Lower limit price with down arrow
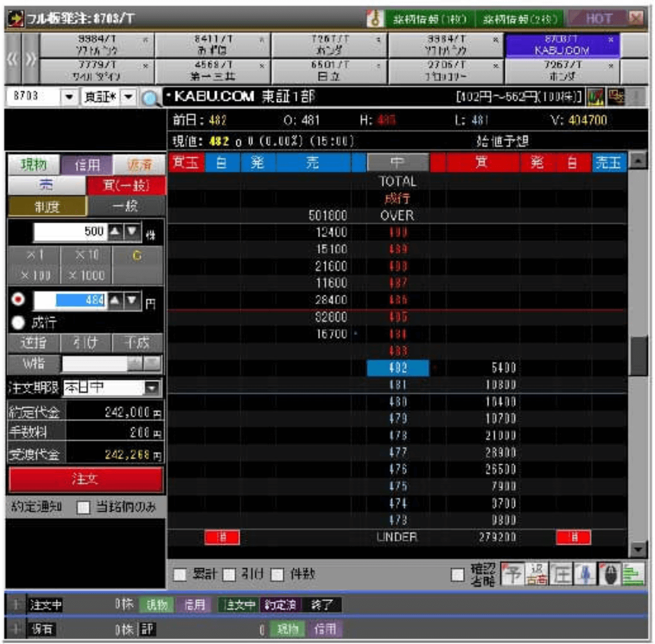 [132, 300]
